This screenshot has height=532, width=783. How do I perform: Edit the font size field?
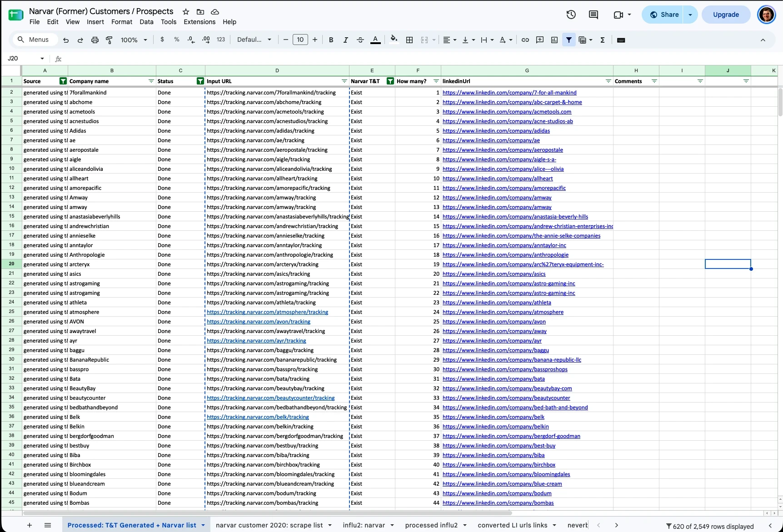click(x=300, y=40)
